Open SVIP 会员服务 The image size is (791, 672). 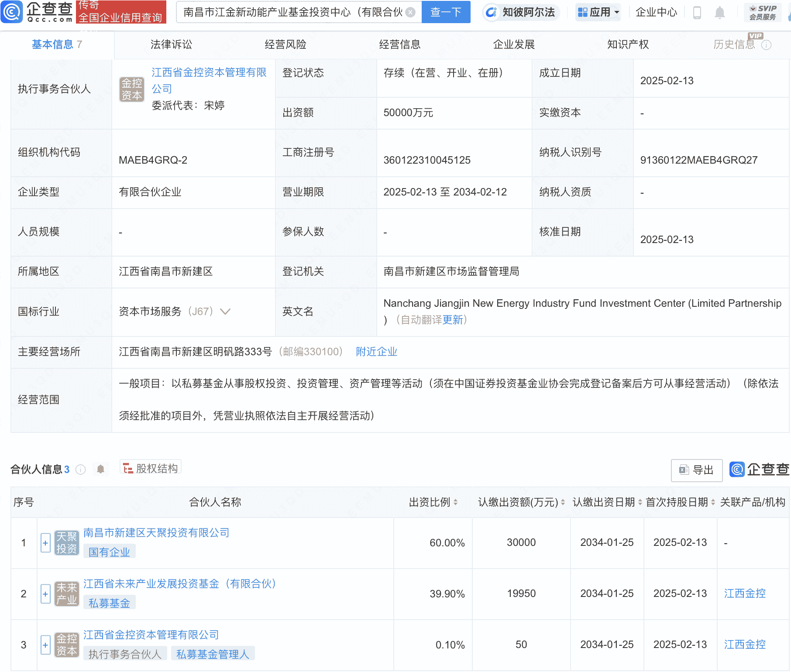(761, 12)
